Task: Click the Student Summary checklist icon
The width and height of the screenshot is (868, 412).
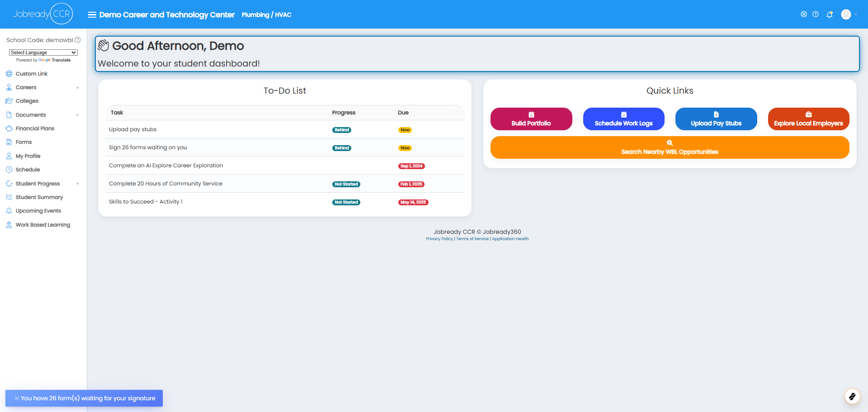Action: (x=9, y=197)
